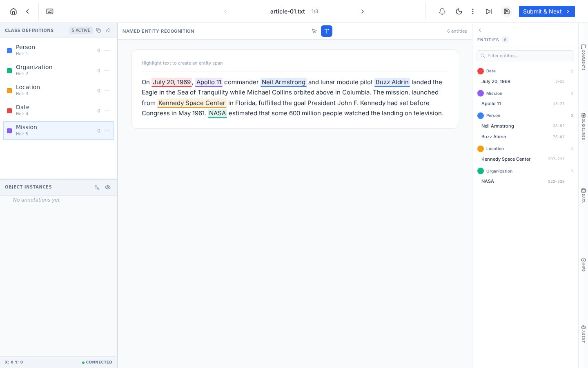Select the Mission class
The image size is (588, 368).
click(x=58, y=130)
